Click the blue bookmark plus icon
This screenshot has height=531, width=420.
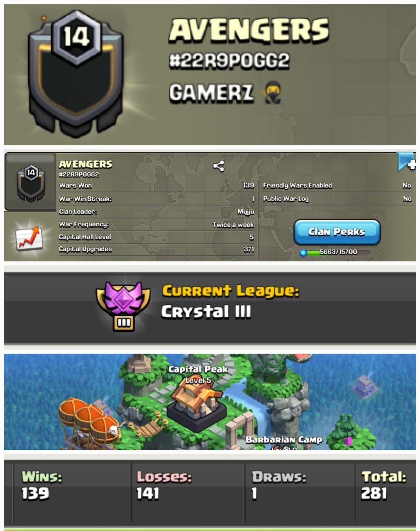[x=406, y=162]
